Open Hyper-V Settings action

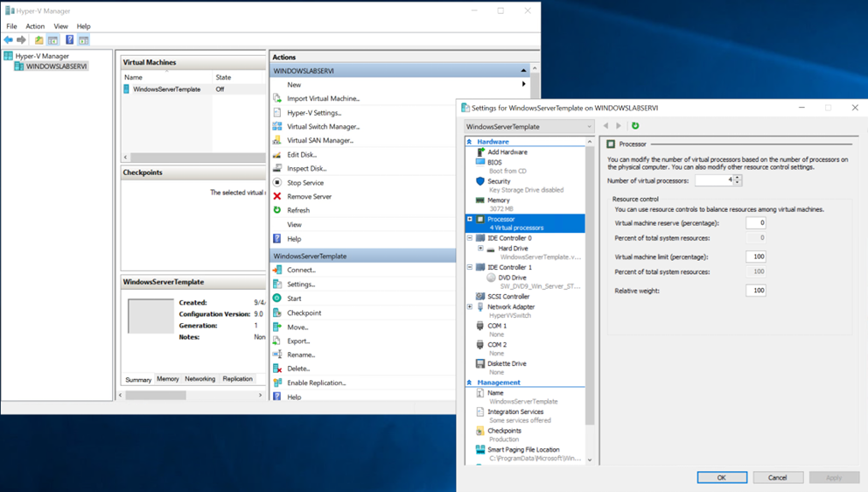pos(314,112)
